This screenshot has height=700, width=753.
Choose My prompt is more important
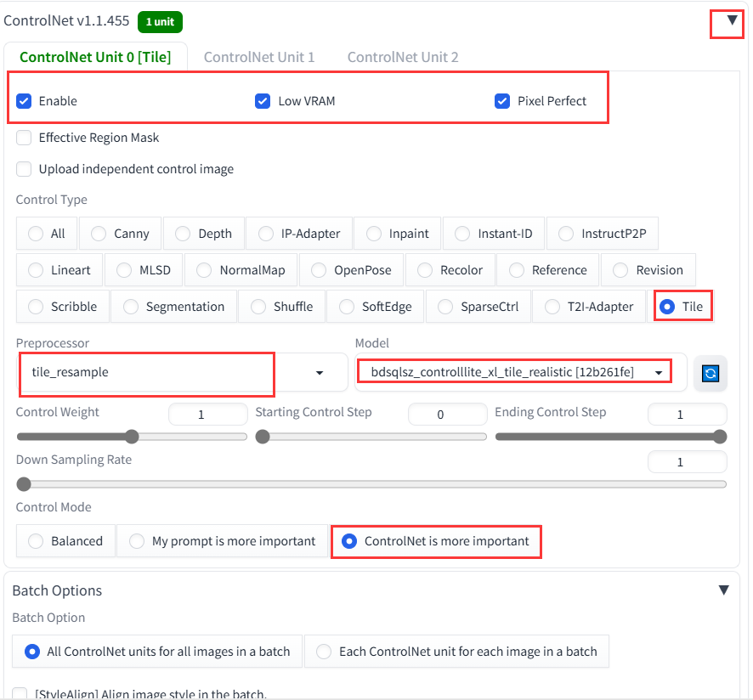click(223, 541)
